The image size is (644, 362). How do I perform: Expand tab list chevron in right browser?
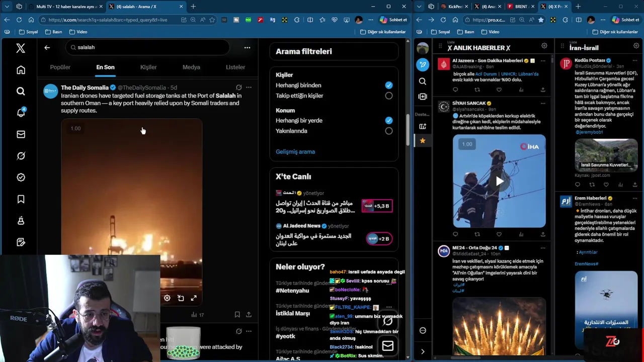[x=419, y=7]
